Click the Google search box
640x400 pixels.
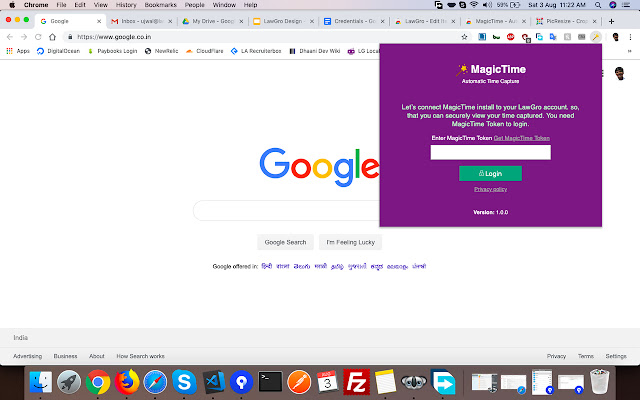287,211
